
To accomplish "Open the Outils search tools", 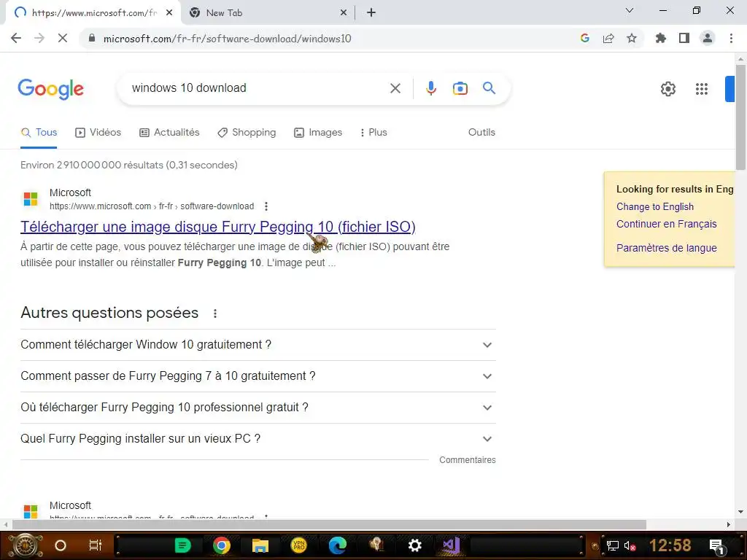I will click(481, 133).
